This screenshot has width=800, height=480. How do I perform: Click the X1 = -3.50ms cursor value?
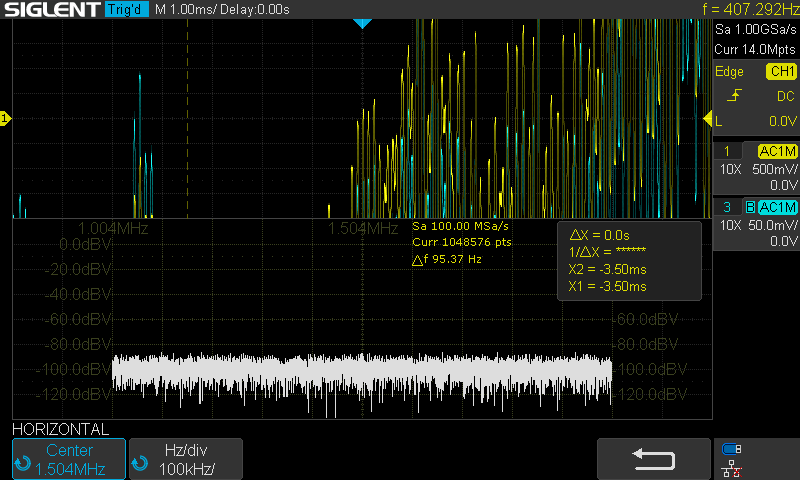(607, 286)
